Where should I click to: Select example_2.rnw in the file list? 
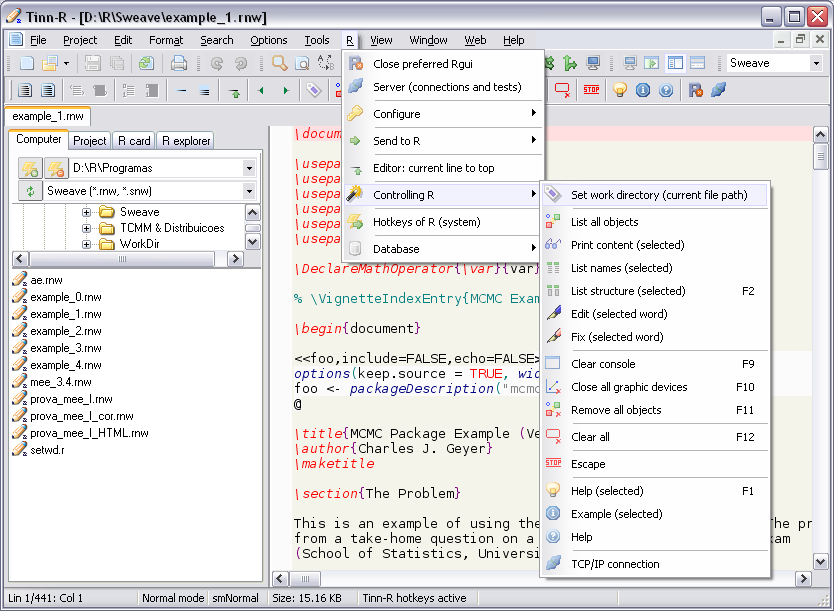coord(66,331)
